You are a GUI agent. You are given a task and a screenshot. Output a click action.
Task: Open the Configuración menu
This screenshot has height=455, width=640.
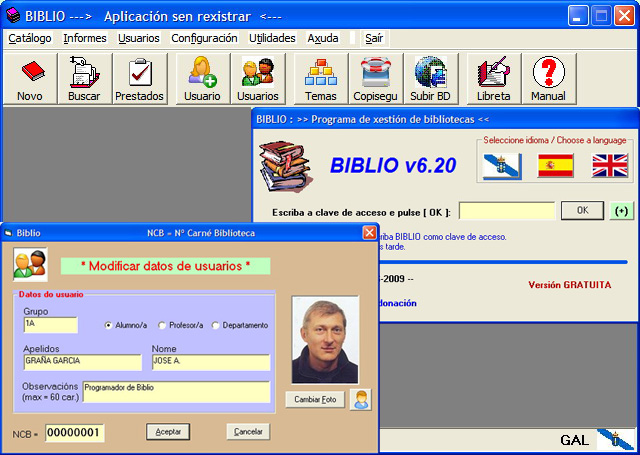[204, 38]
